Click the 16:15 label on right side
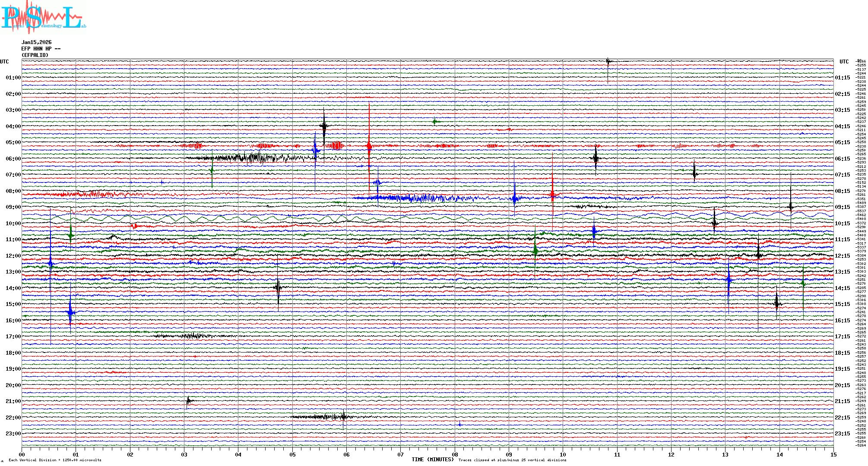This screenshot has height=466, width=868. click(842, 321)
